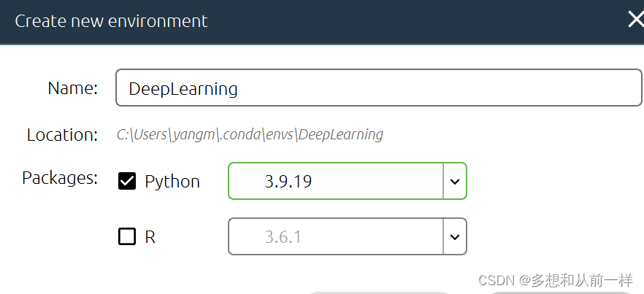Click the R label text
Image resolution: width=644 pixels, height=294 pixels.
150,237
